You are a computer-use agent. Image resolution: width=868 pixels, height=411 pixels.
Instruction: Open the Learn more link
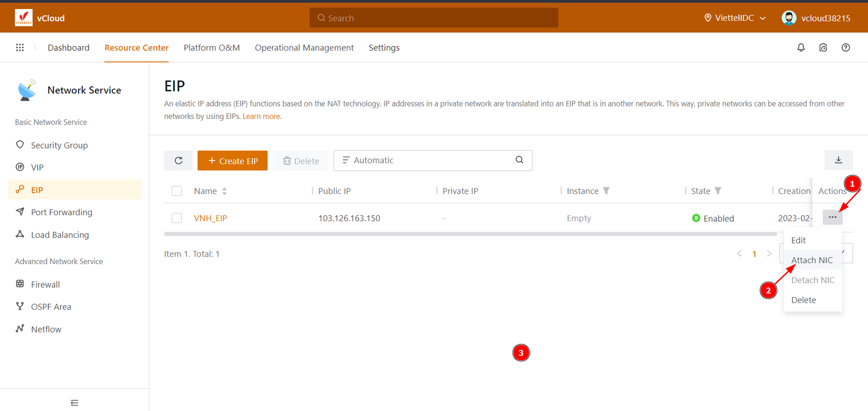pyautogui.click(x=261, y=116)
